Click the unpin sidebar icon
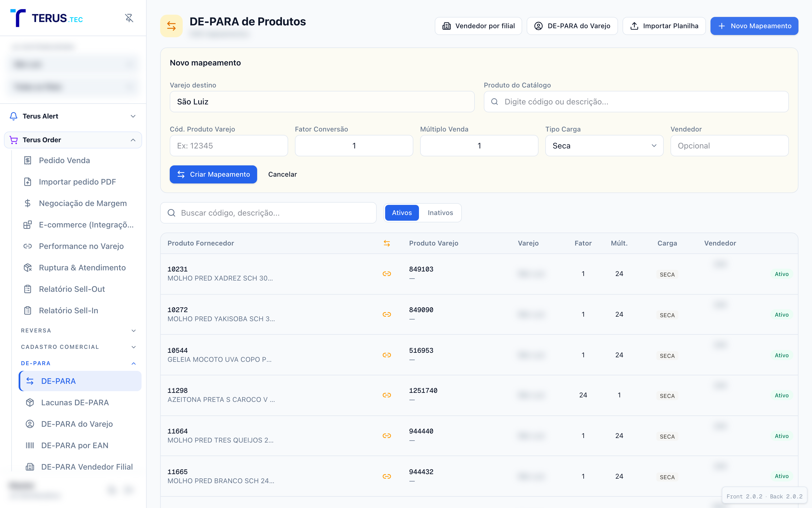This screenshot has width=812, height=508. pyautogui.click(x=129, y=18)
